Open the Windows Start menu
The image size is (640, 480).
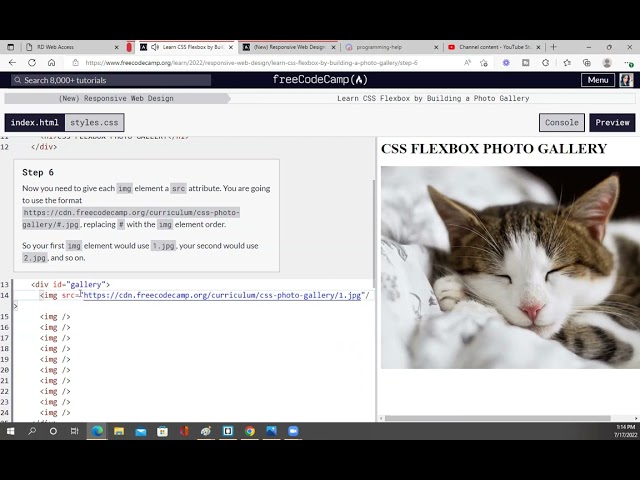10,431
